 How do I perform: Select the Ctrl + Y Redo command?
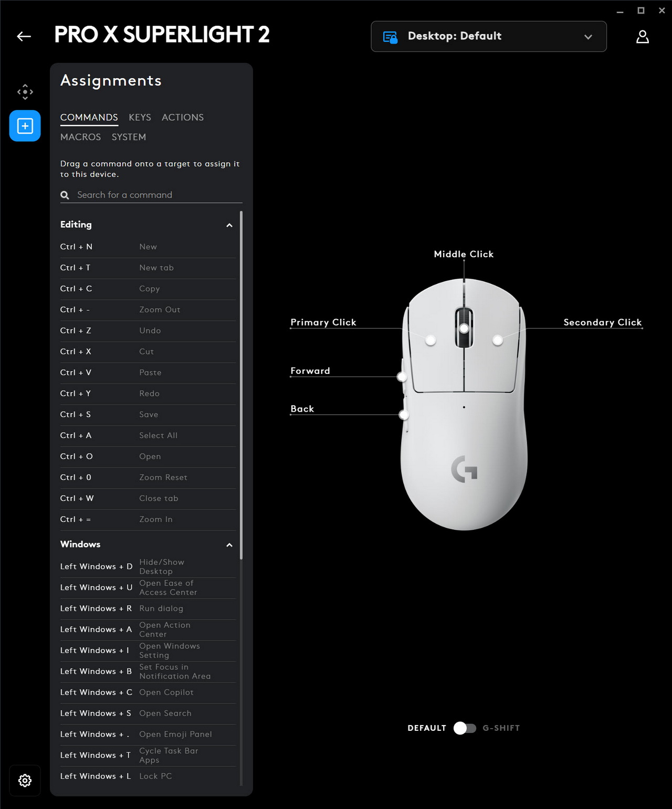tap(148, 394)
